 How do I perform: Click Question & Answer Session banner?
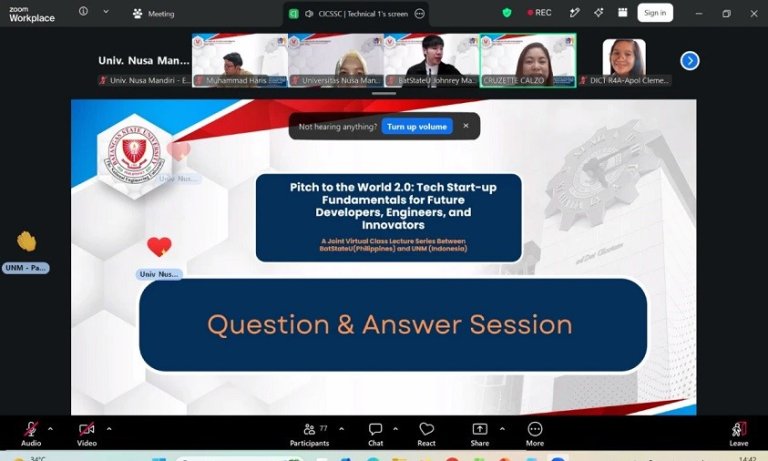point(393,325)
